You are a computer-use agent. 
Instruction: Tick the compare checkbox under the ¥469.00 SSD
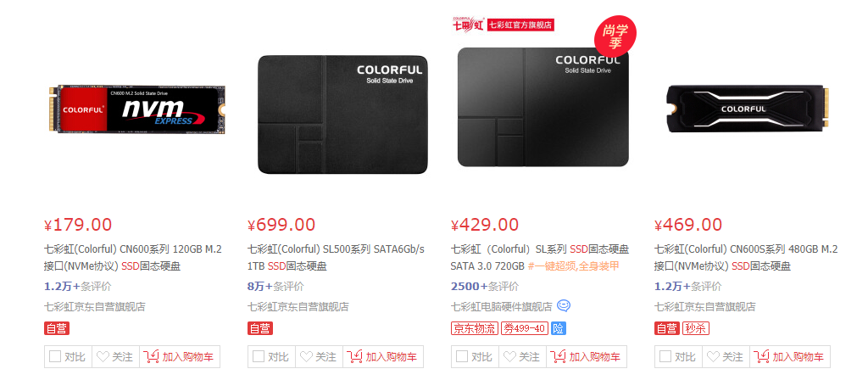point(665,357)
